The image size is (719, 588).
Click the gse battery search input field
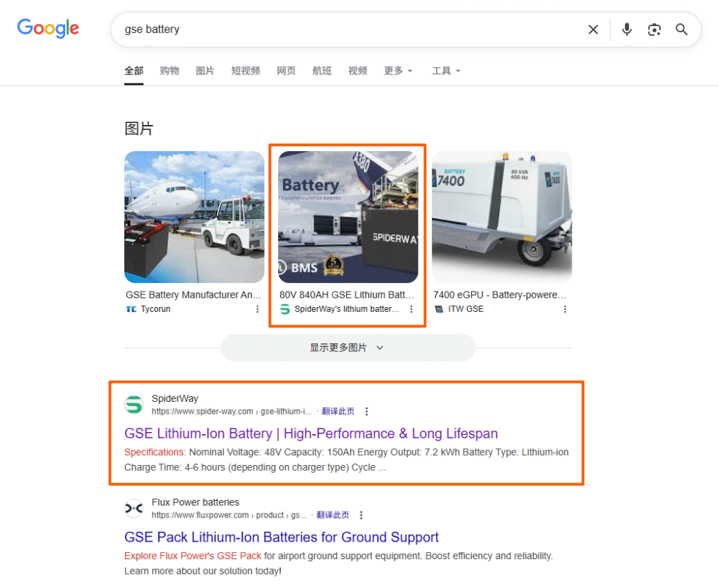(x=344, y=30)
